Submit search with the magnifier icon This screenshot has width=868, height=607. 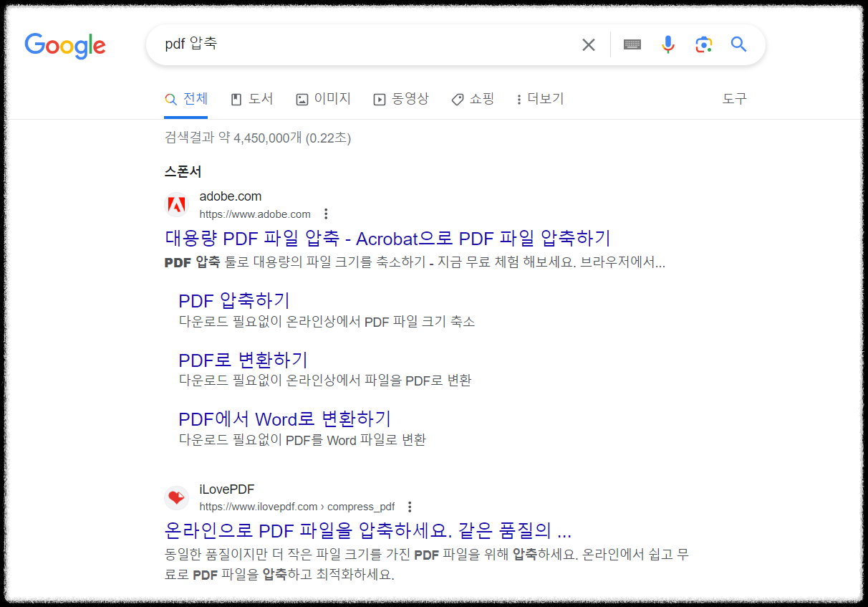click(x=739, y=44)
